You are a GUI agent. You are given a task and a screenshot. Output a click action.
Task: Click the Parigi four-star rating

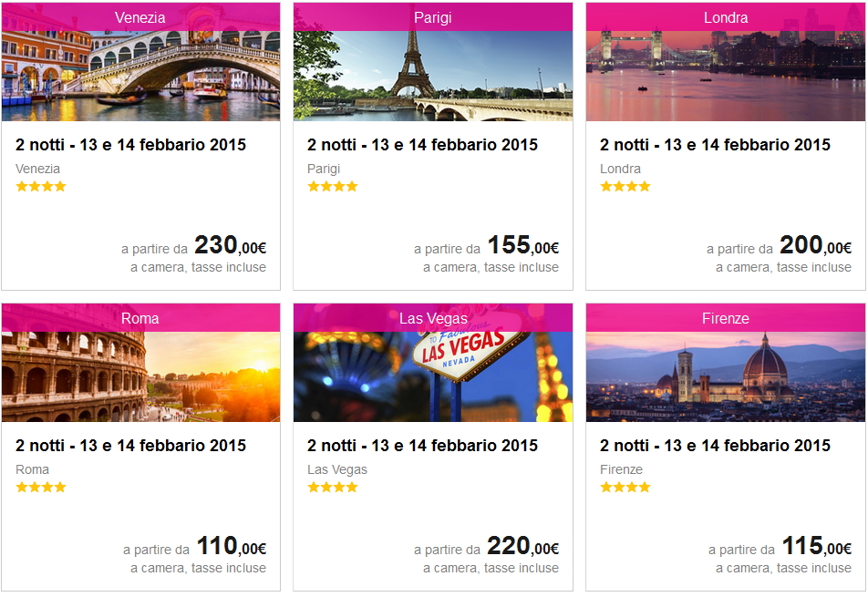click(333, 187)
